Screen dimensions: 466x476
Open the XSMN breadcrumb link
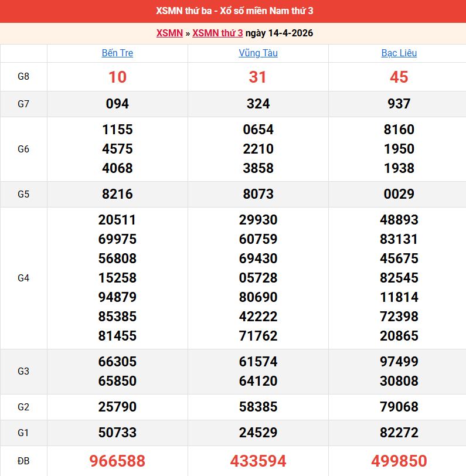click(169, 33)
